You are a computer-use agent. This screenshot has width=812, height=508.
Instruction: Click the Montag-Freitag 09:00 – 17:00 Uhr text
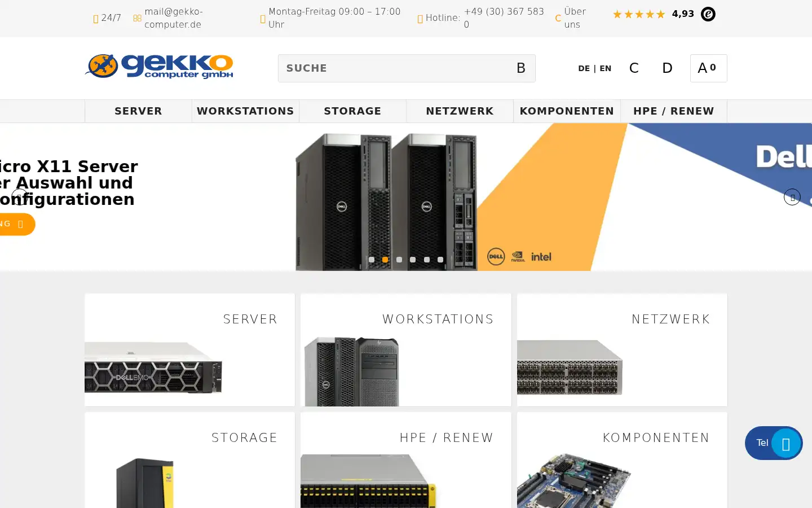coord(334,18)
